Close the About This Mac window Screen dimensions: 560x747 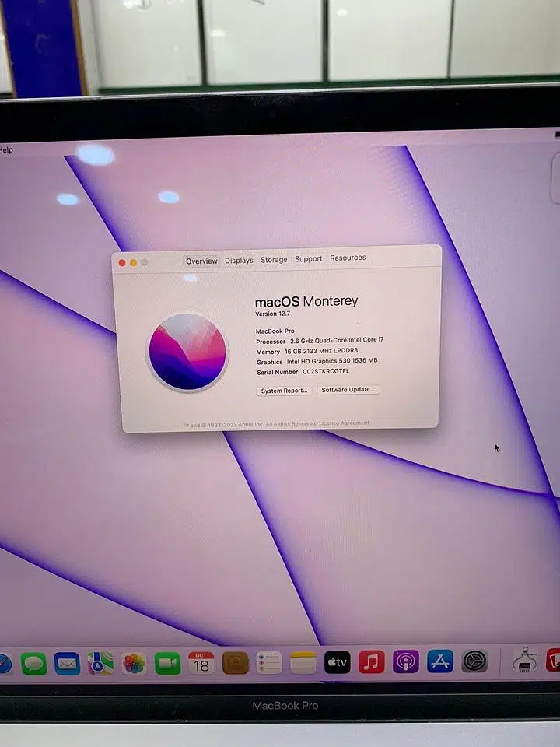122,263
